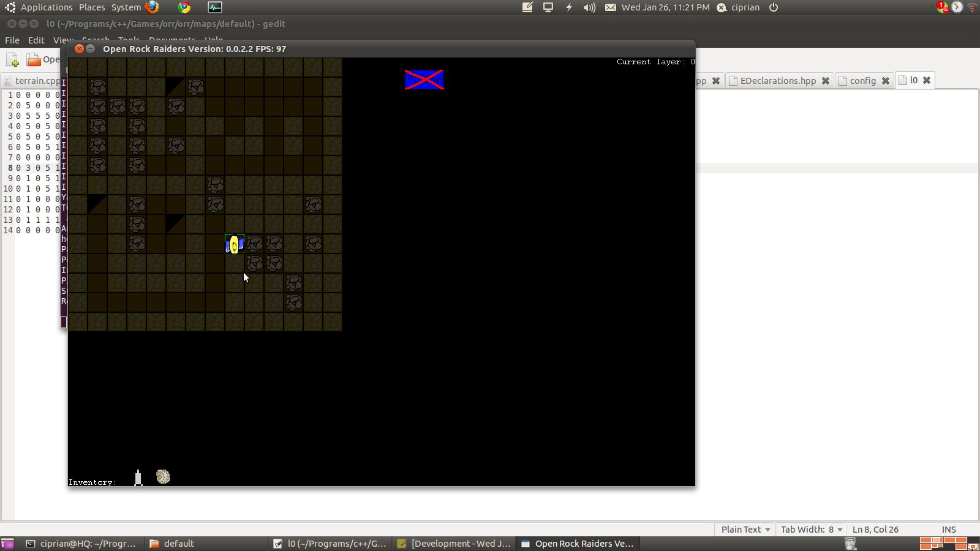Viewport: 980px width, 551px height.
Task: Click line 13 text in gedit editor
Action: [x=38, y=220]
